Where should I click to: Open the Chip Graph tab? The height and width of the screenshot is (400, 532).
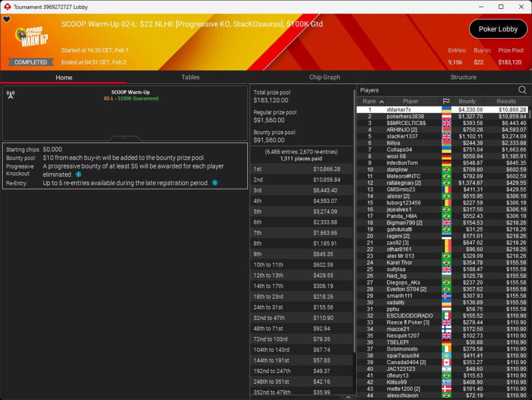click(324, 77)
